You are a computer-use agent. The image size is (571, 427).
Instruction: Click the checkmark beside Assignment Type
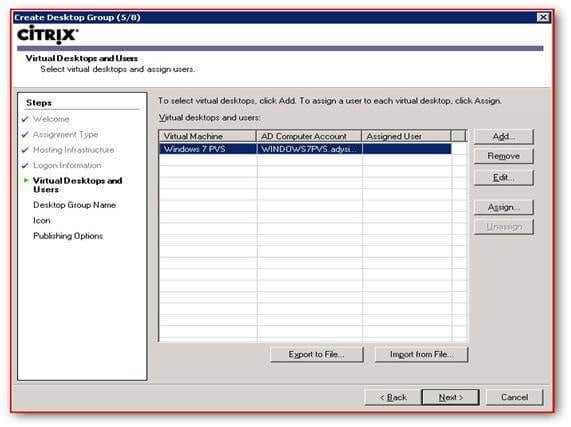pyautogui.click(x=25, y=135)
